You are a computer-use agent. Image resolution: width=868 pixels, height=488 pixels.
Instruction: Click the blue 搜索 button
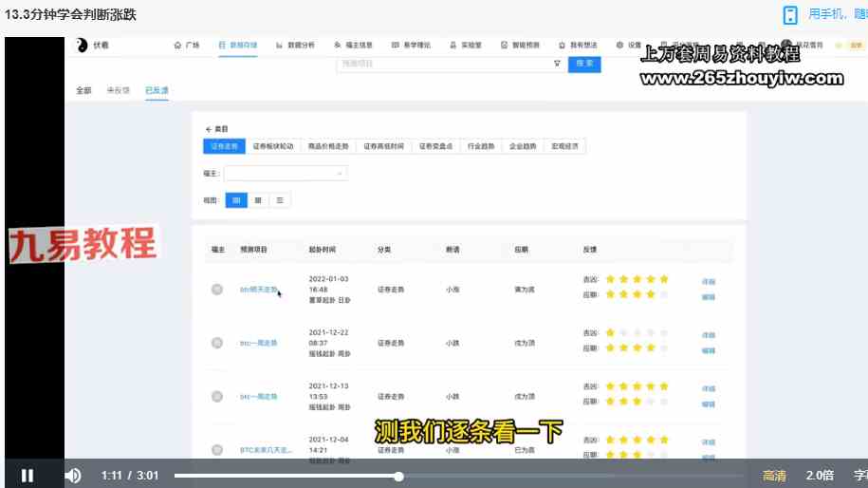584,64
